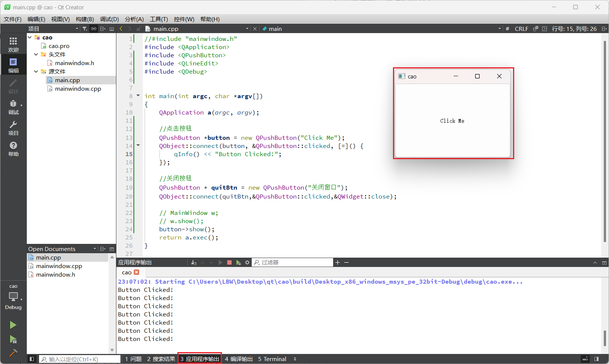Open the 项目 view selector dropdown
The height and width of the screenshot is (364, 609).
click(x=53, y=29)
